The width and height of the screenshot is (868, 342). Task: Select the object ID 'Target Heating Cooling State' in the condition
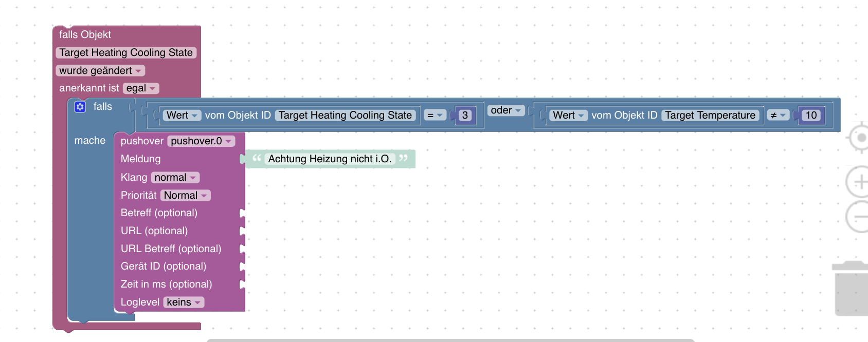point(346,116)
